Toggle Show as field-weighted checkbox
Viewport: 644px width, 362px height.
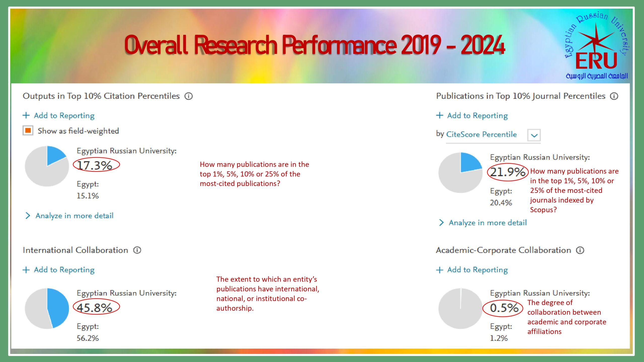pos(28,130)
